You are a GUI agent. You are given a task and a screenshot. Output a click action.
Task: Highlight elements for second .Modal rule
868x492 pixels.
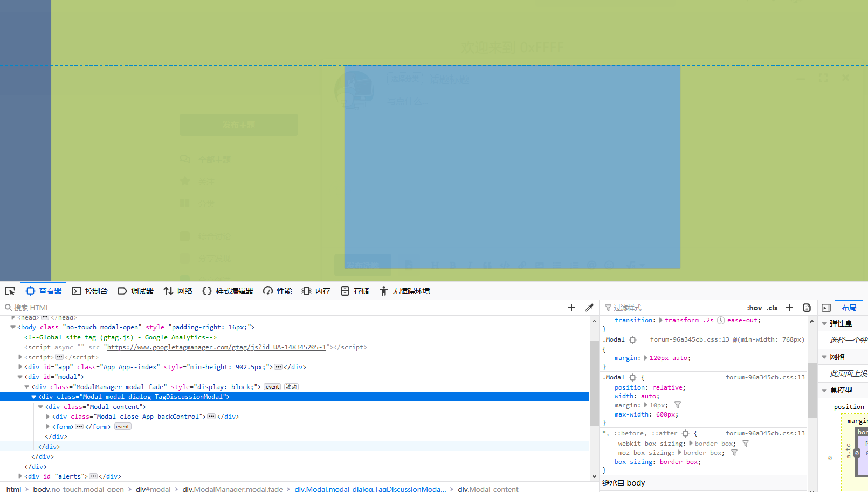click(x=633, y=378)
